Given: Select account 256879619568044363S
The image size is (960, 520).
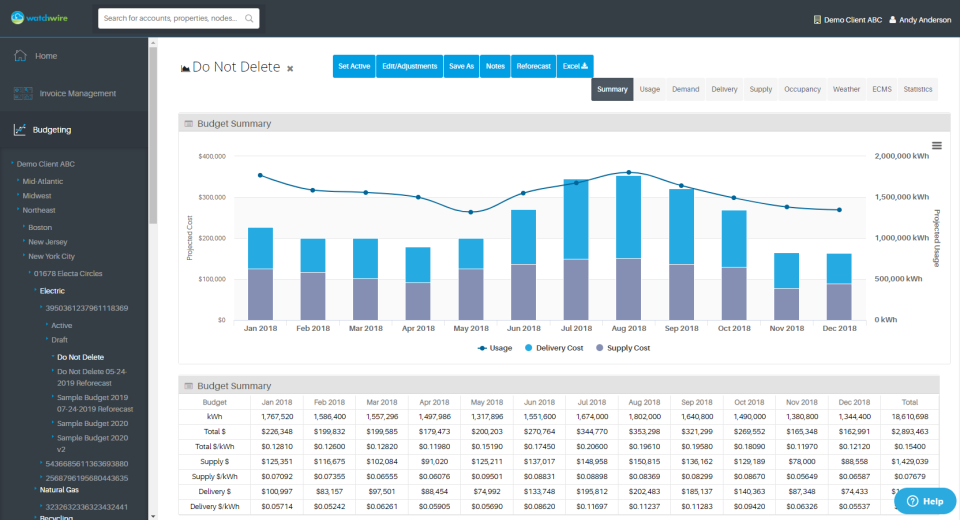Looking at the screenshot, I should [x=86, y=478].
